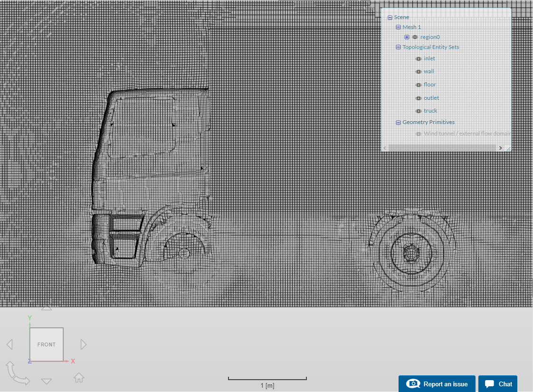Rotate view up with orientation arrow
Screen dimensions: 533x392
47,308
